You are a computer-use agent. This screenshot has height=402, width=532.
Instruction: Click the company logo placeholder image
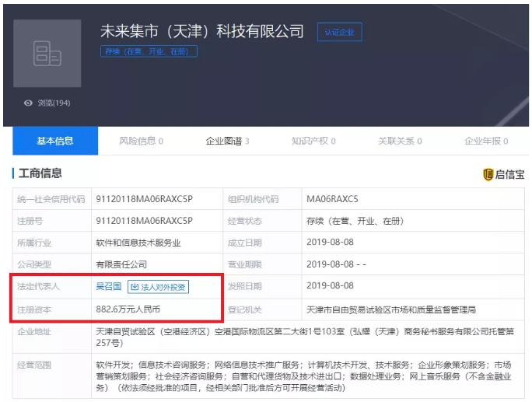click(47, 54)
